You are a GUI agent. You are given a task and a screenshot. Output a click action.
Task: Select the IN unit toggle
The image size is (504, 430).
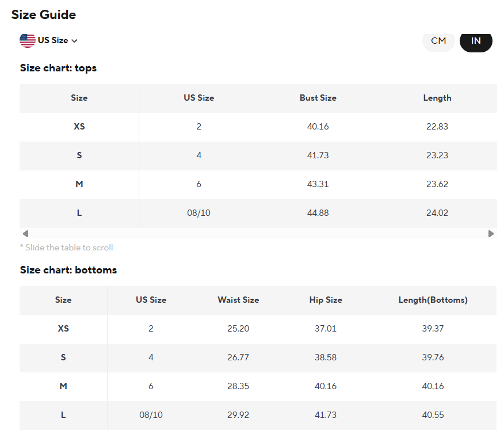476,41
